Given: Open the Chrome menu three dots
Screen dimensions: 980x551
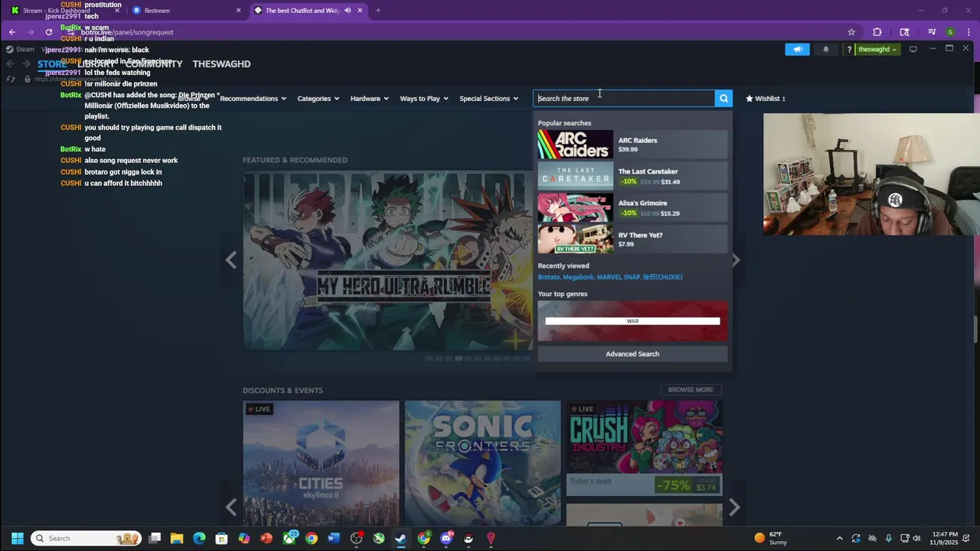Looking at the screenshot, I should pyautogui.click(x=969, y=32).
